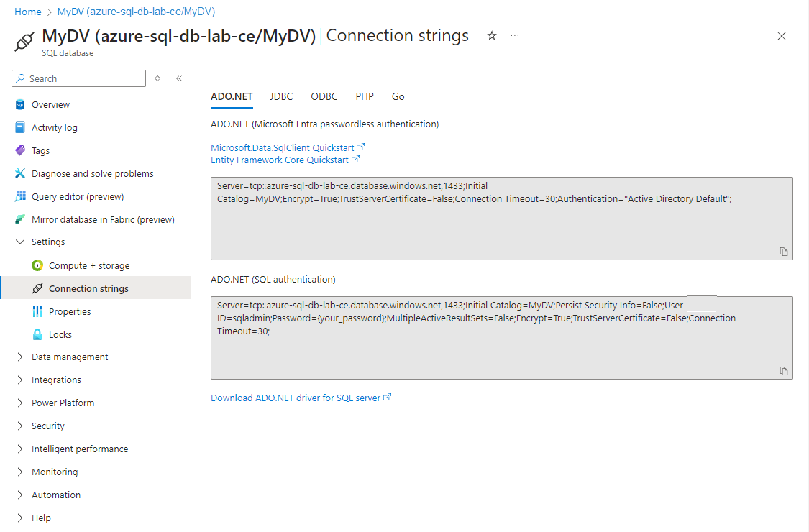Click the Diagnose and solve problems icon

19,173
